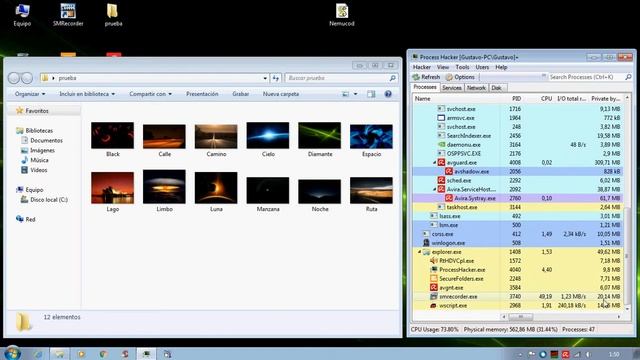The width and height of the screenshot is (640, 360).
Task: Select the wscript.exe process icon
Action: click(434, 305)
